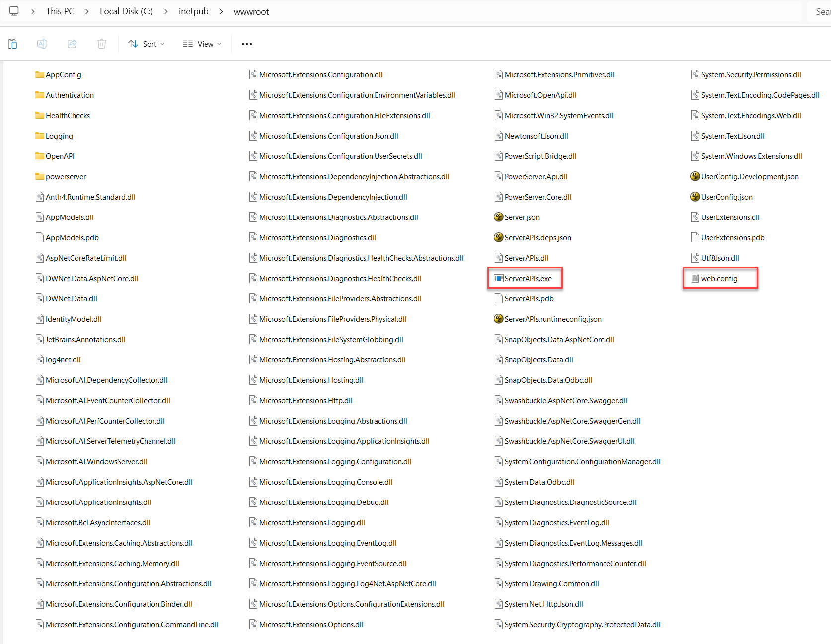Go to inetpub in the address path
The width and height of the screenshot is (831, 644).
tap(193, 11)
